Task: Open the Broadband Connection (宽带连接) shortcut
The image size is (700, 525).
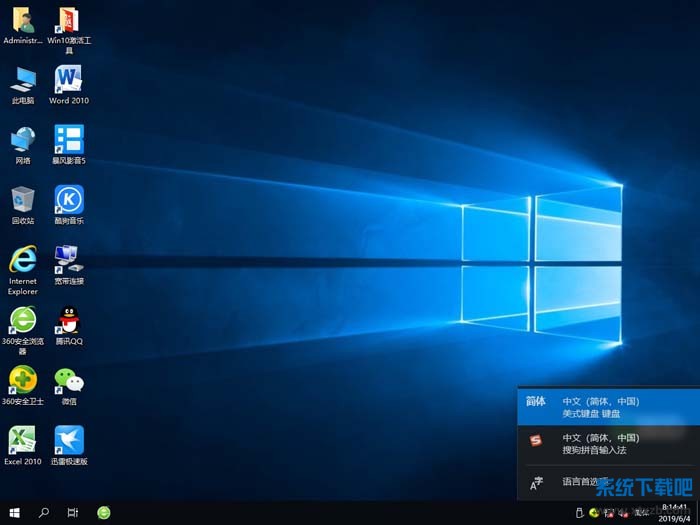Action: click(x=68, y=261)
